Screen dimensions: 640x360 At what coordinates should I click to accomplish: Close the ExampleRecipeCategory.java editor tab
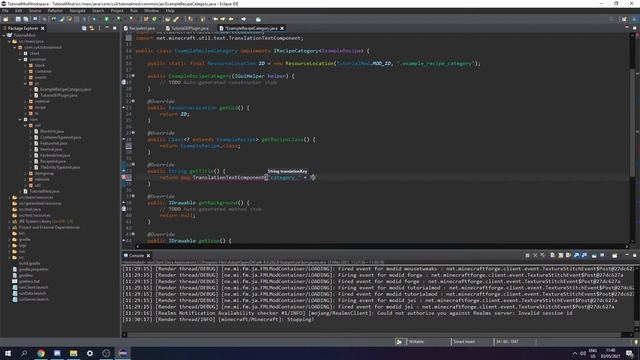pos(282,28)
